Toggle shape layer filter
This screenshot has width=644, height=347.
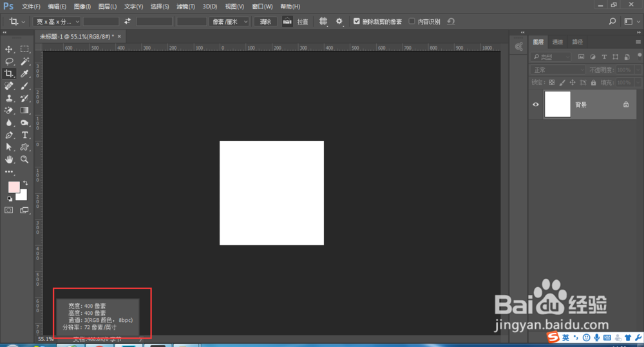click(x=615, y=57)
